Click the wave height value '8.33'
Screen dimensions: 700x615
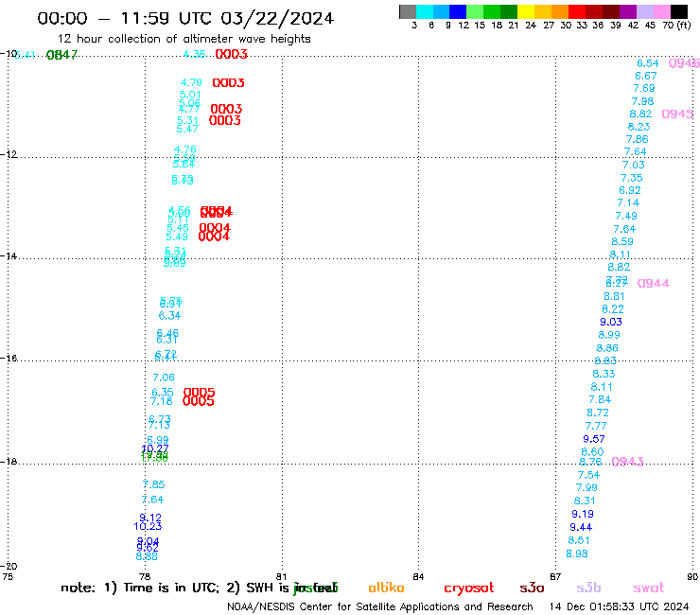click(x=604, y=374)
